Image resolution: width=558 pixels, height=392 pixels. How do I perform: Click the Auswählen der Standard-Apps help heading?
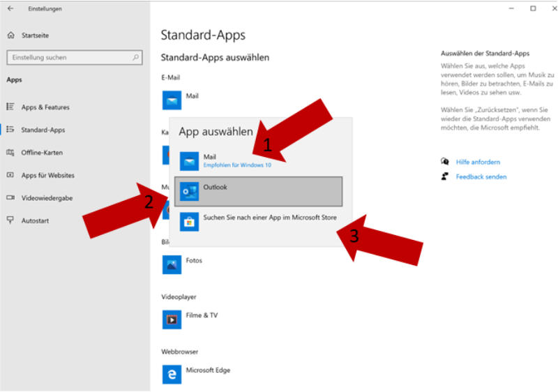click(485, 53)
